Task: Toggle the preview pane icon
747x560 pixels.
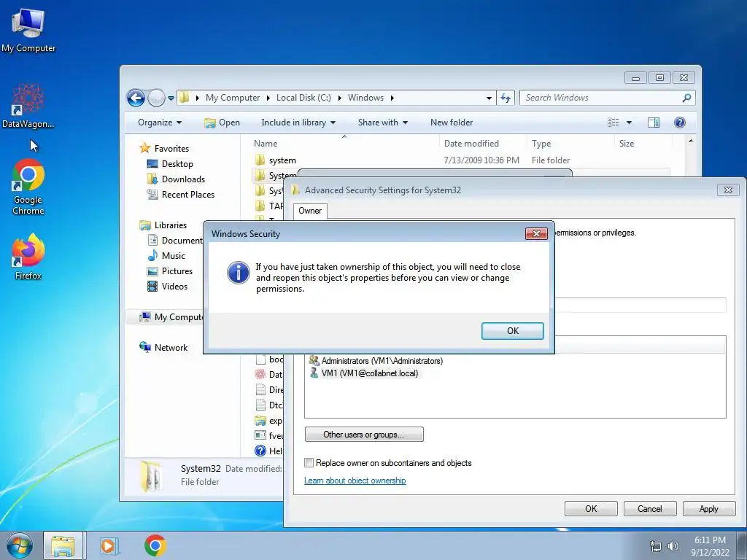Action: click(x=654, y=122)
